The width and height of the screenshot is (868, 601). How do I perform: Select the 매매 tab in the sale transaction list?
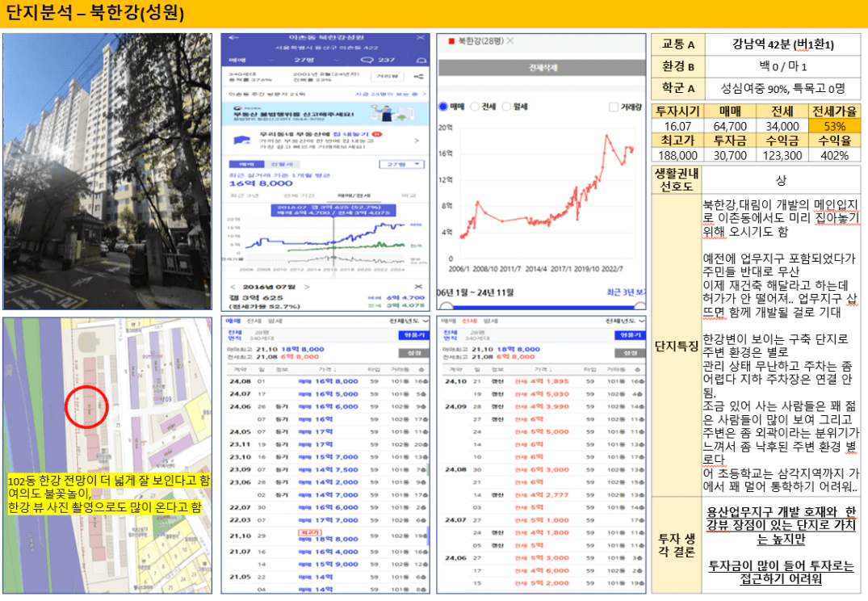click(233, 321)
